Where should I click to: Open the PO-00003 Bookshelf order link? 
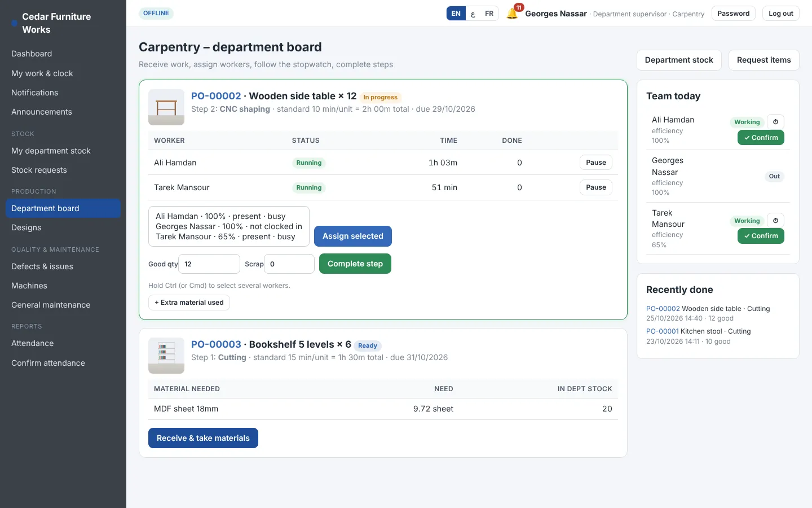point(216,344)
